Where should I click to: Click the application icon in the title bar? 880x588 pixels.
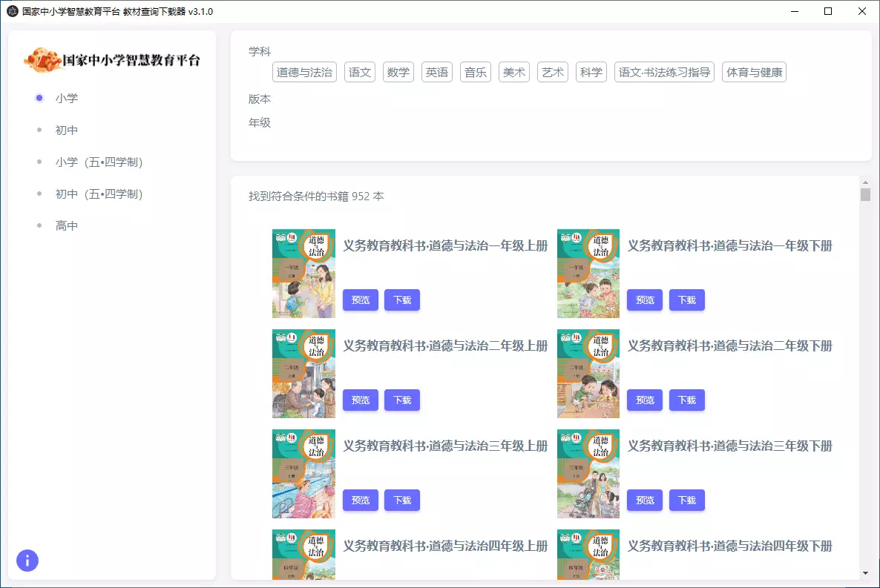coord(10,11)
